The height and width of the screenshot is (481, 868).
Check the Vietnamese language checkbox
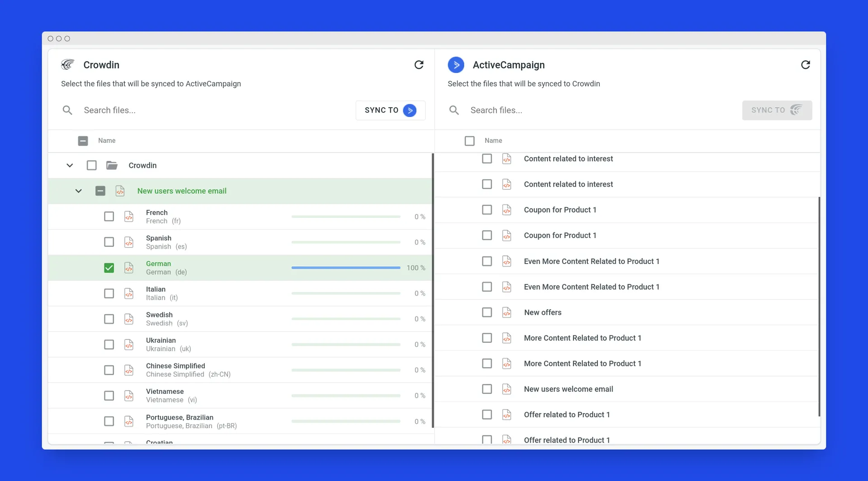(x=109, y=396)
